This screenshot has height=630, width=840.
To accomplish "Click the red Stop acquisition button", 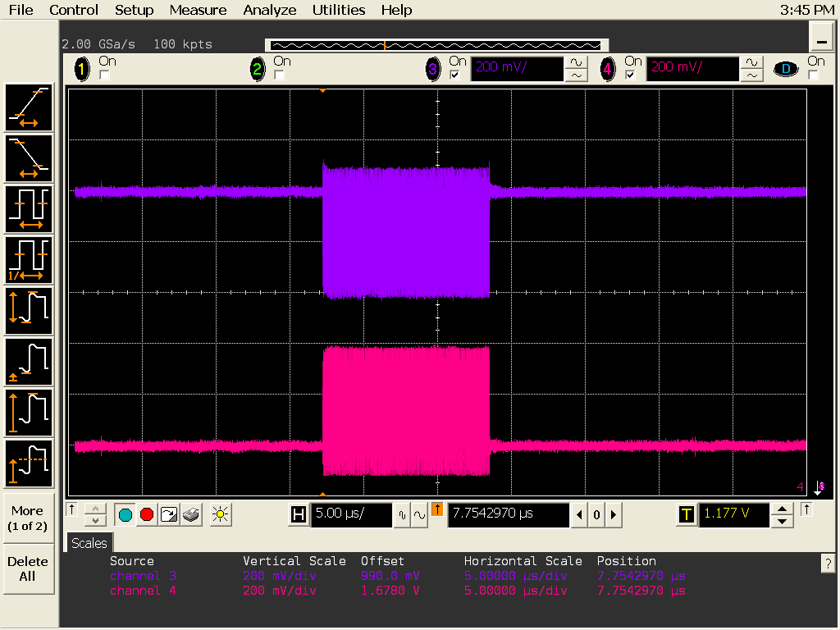I will tap(147, 515).
